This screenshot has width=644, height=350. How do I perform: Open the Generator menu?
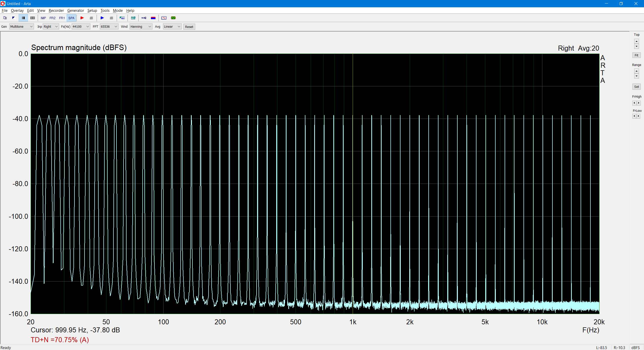[x=75, y=11]
